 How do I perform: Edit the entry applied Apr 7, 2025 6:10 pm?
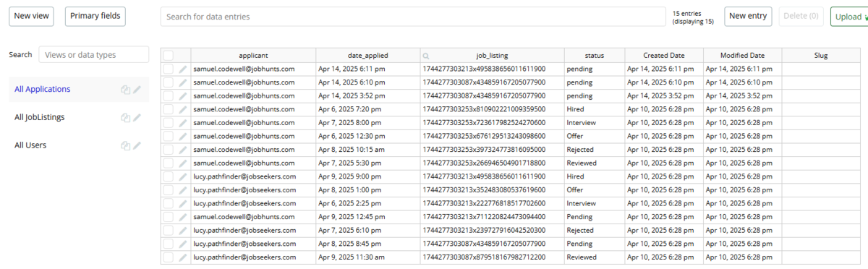pos(183,231)
